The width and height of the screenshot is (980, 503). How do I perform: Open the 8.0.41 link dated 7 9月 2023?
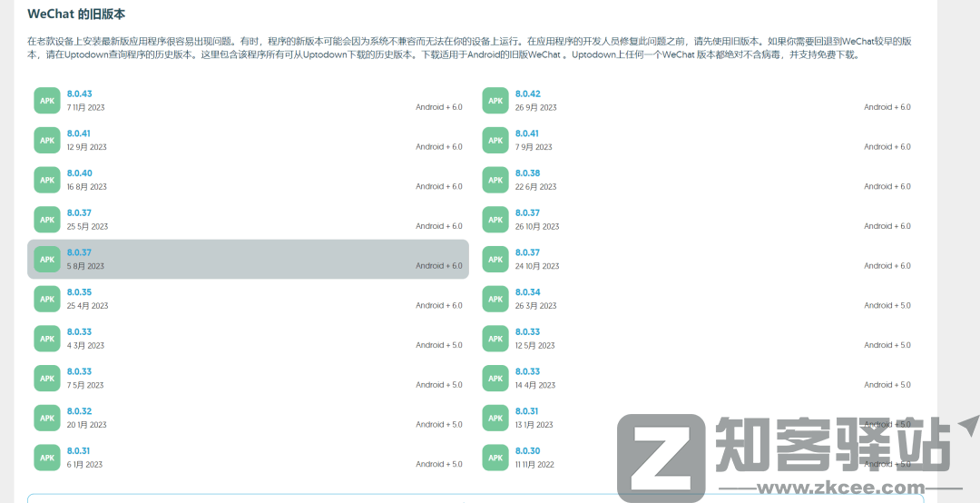pos(527,133)
